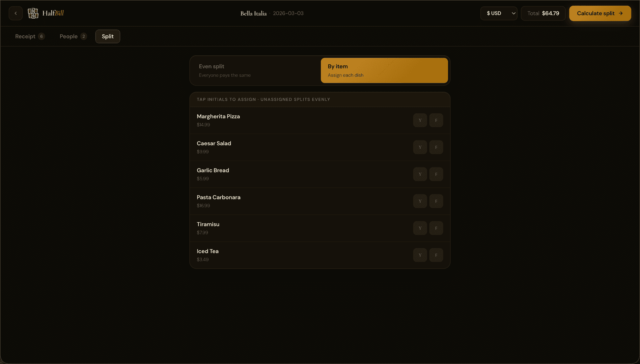Viewport: 640px width, 364px height.
Task: Toggle F initial for Garlic Bread
Action: pos(436,174)
